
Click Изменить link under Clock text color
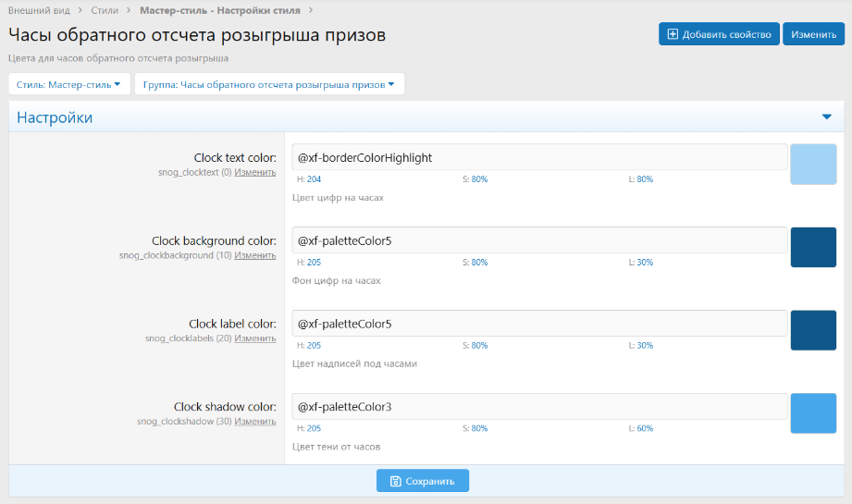tap(254, 172)
